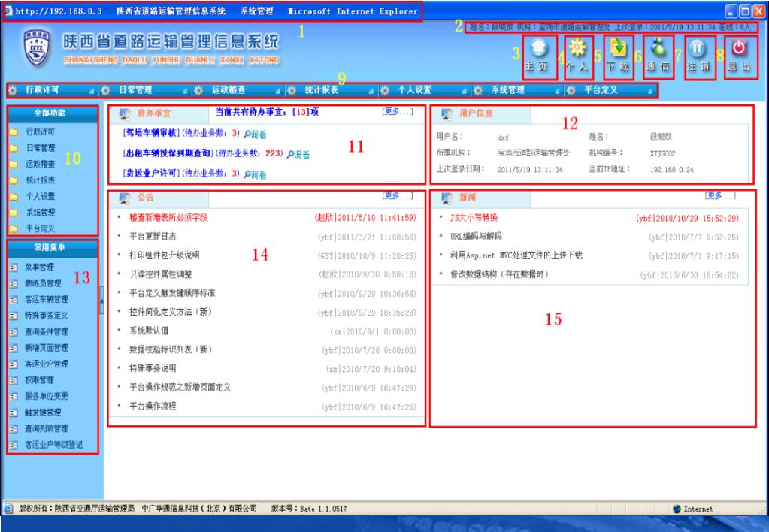Screen dimensions: 769x532
Task: Click the IE page icon in title bar
Action: pos(8,11)
